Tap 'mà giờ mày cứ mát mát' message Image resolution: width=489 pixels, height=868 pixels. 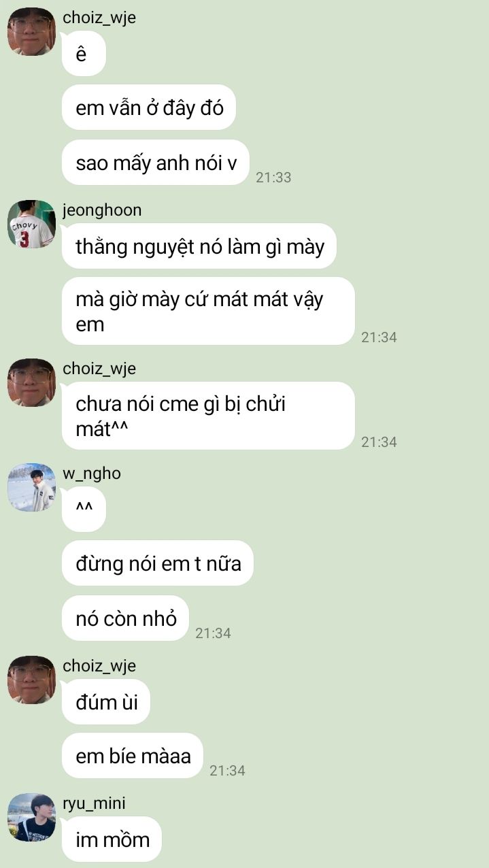point(208,311)
